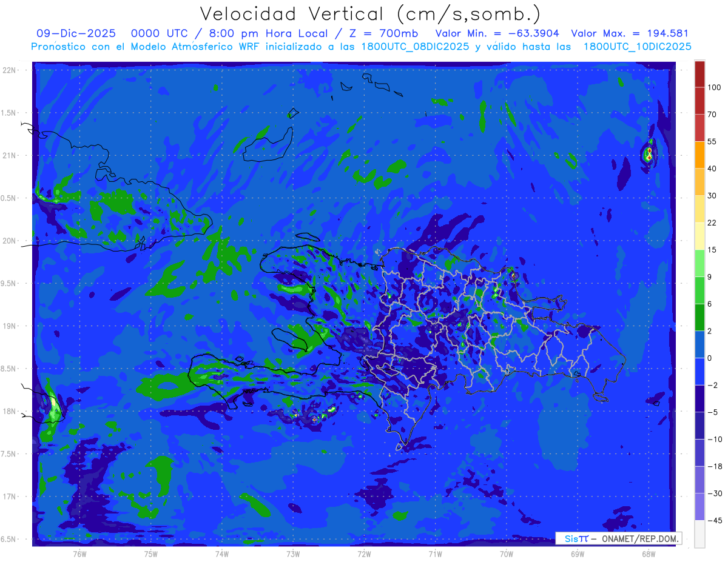Click the '22N' latitude label

(x=10, y=70)
